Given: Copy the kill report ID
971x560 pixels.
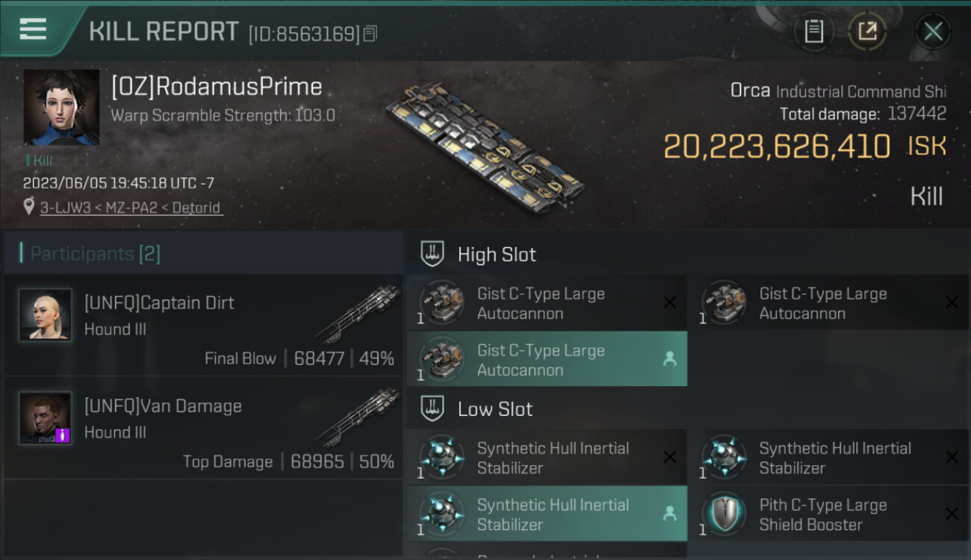Looking at the screenshot, I should 371,34.
